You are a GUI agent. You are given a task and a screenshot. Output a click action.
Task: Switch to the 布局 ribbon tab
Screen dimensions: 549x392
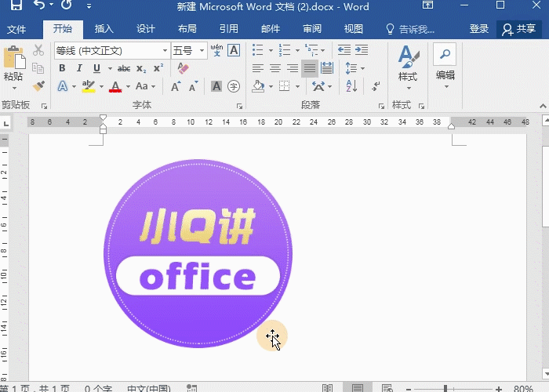tap(187, 29)
